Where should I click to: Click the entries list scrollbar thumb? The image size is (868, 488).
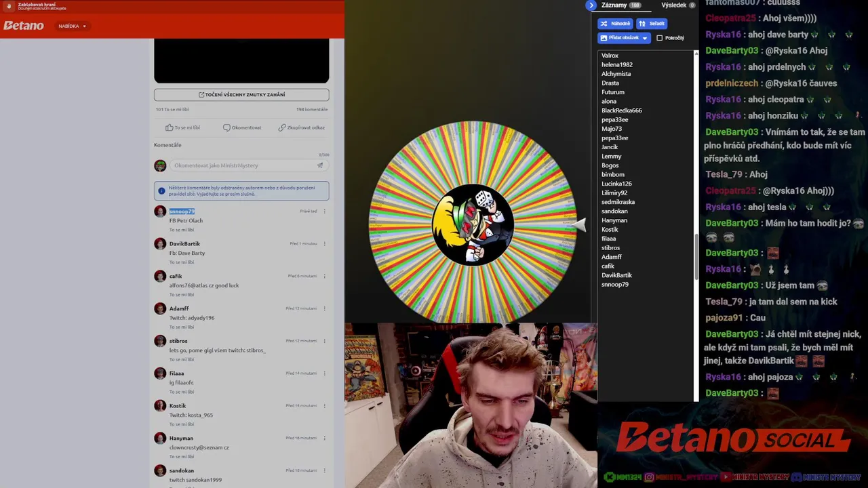point(696,256)
